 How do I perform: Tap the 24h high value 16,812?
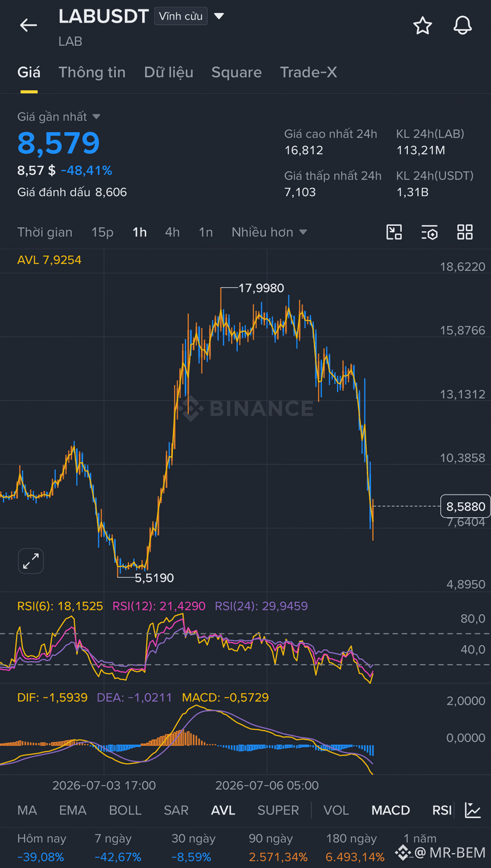point(304,150)
